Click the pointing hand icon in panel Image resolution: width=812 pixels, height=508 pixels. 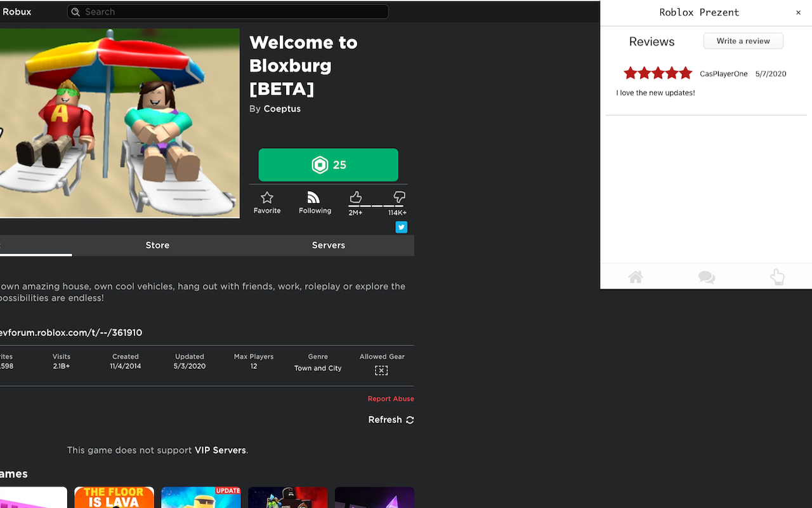pyautogui.click(x=777, y=277)
